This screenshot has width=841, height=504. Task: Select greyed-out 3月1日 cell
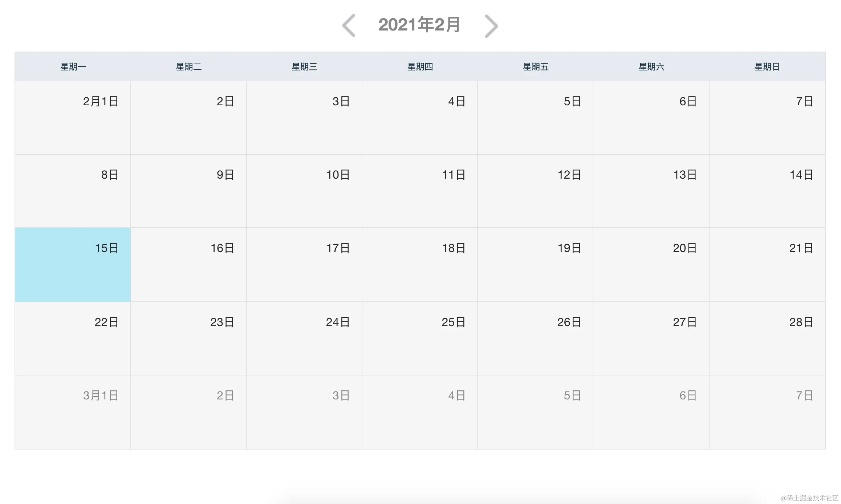(73, 412)
